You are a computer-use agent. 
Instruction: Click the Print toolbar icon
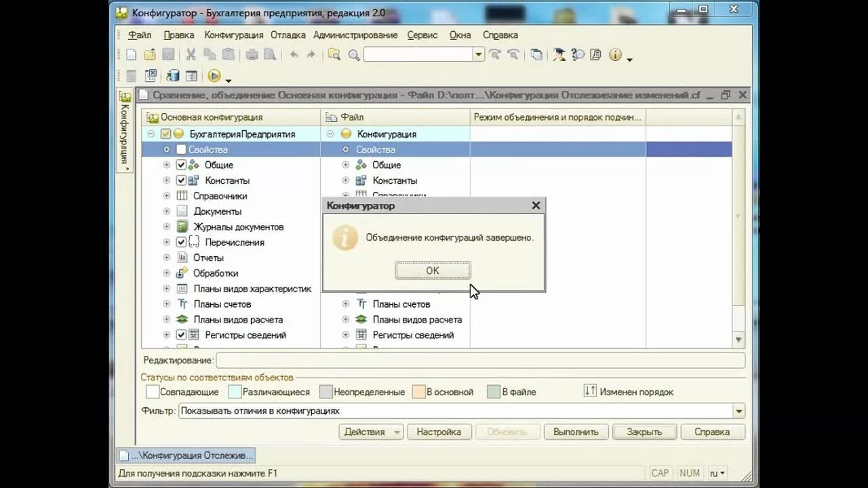tap(252, 55)
